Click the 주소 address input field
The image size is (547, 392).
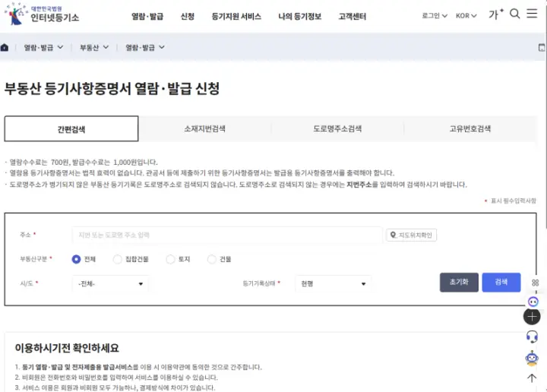(227, 235)
